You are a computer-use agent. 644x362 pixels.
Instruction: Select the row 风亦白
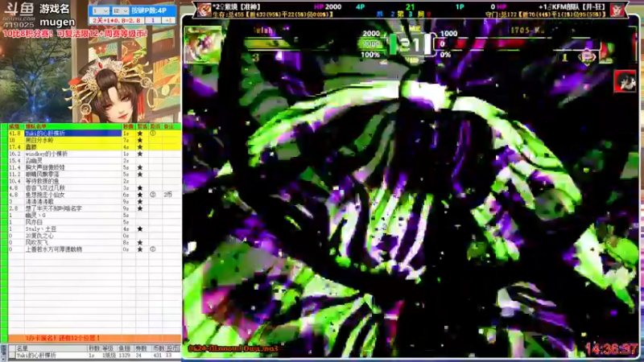click(x=95, y=222)
